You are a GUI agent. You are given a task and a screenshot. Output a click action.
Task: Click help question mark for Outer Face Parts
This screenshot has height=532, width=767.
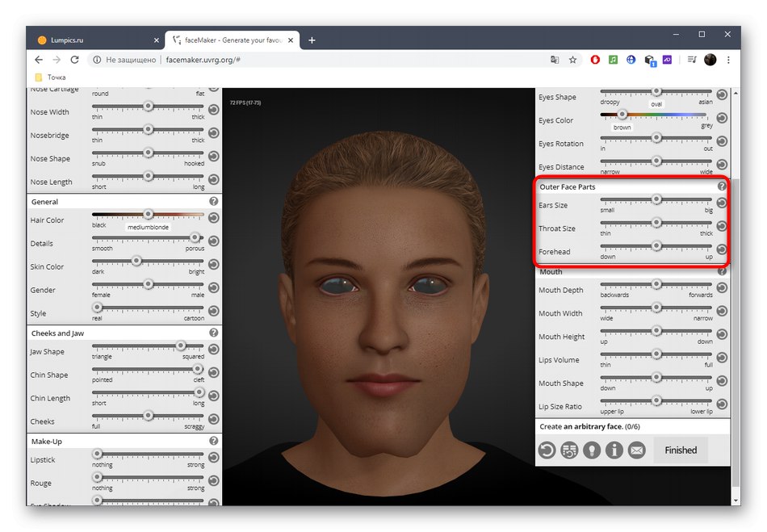[722, 186]
